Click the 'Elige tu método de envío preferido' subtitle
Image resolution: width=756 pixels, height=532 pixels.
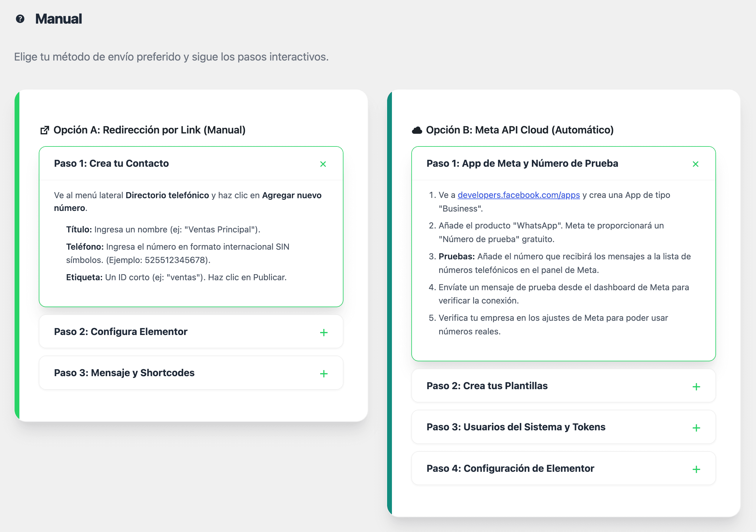point(171,57)
